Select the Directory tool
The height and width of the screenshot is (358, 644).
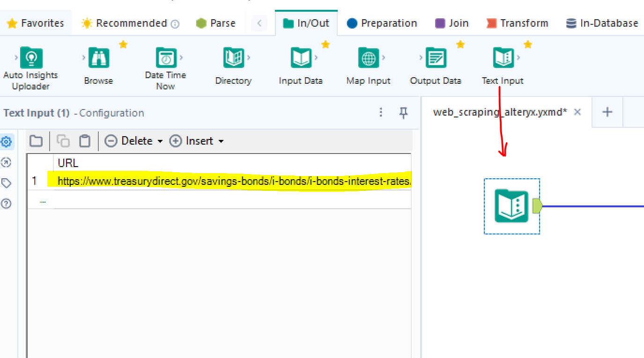(x=233, y=58)
